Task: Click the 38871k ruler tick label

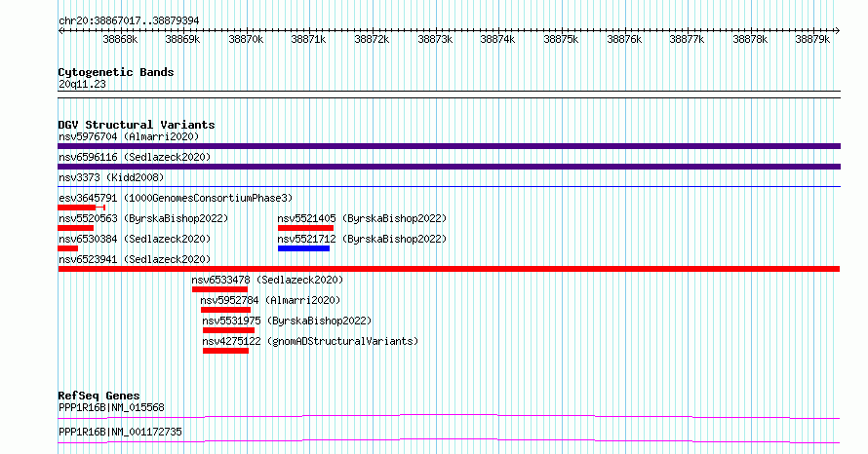Action: pyautogui.click(x=308, y=39)
